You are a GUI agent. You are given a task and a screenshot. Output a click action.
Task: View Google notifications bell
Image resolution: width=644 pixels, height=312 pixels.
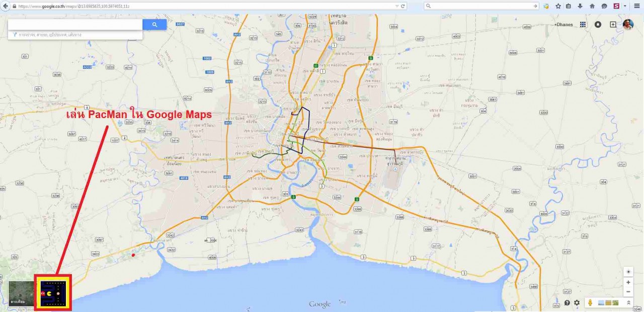coord(598,25)
